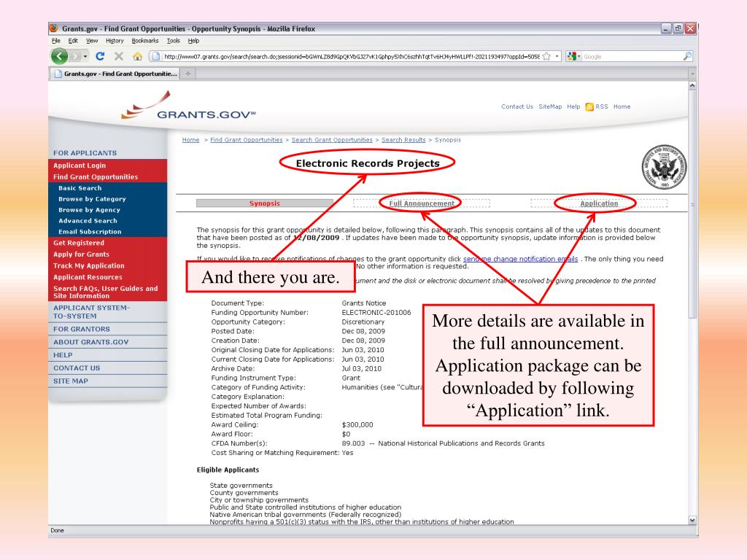
Task: Open the search engine selector dropdown
Action: [x=573, y=56]
